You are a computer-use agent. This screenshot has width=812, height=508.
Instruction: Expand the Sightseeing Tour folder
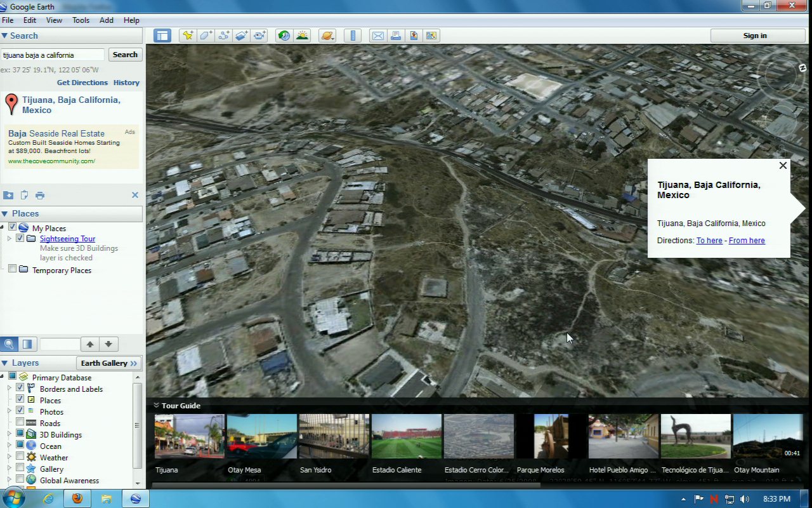[10, 239]
